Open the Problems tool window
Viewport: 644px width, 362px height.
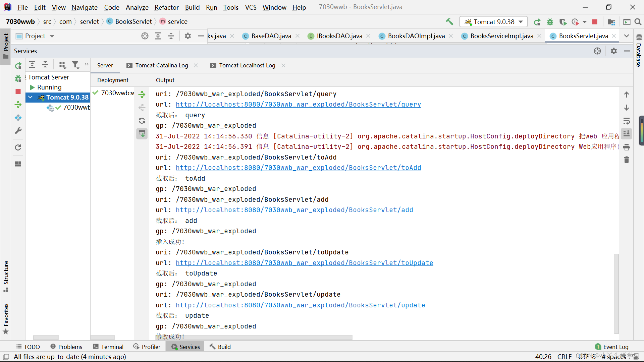click(x=66, y=347)
